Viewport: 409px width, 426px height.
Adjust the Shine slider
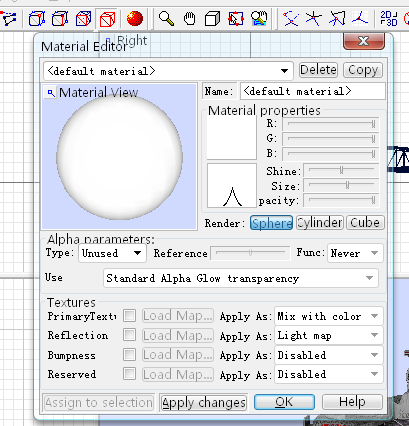pyautogui.click(x=341, y=170)
